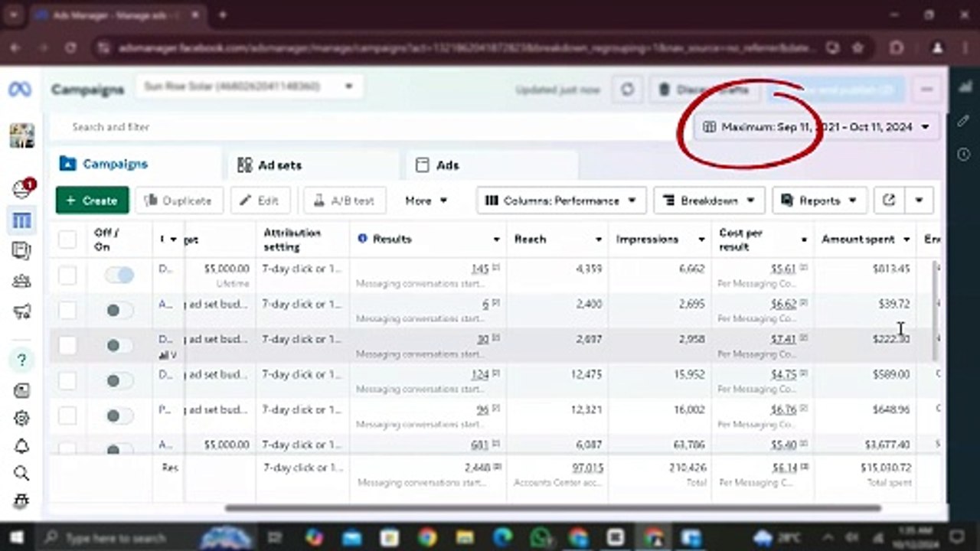Open the pencil edit icon in right panel
This screenshot has width=980, height=551.
tap(964, 121)
